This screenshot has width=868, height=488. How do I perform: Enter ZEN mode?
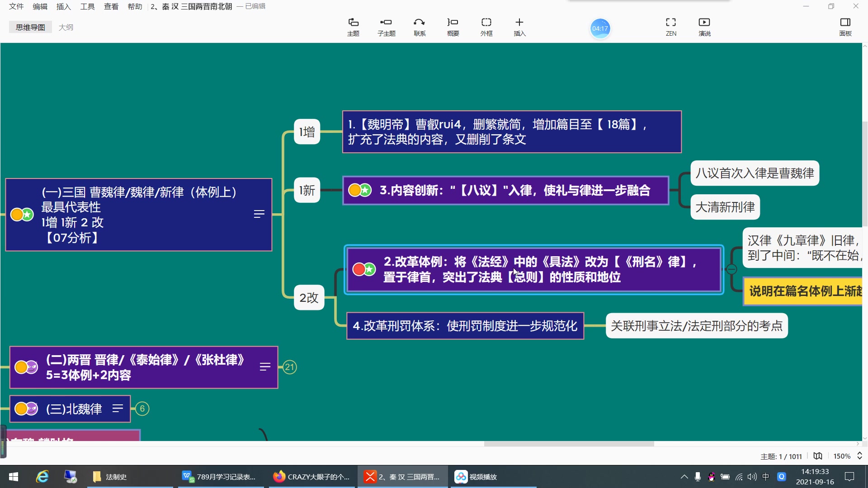point(671,27)
